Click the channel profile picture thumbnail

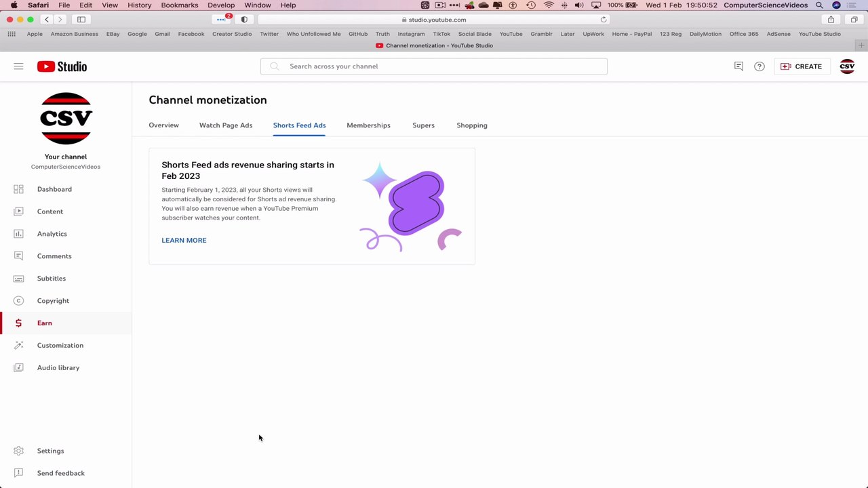pyautogui.click(x=66, y=119)
